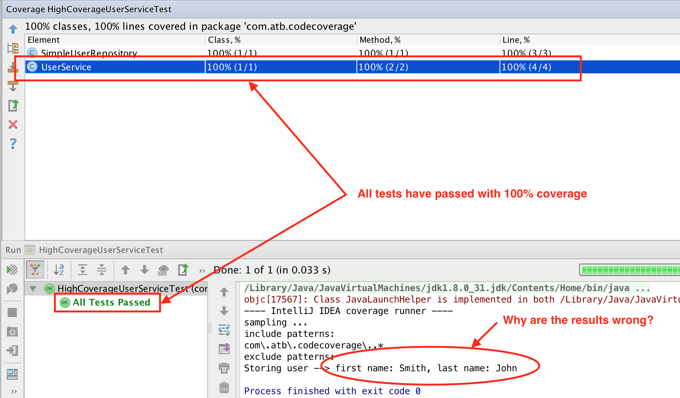
Task: Click 'Done: 1 of 1' status text
Action: click(272, 270)
